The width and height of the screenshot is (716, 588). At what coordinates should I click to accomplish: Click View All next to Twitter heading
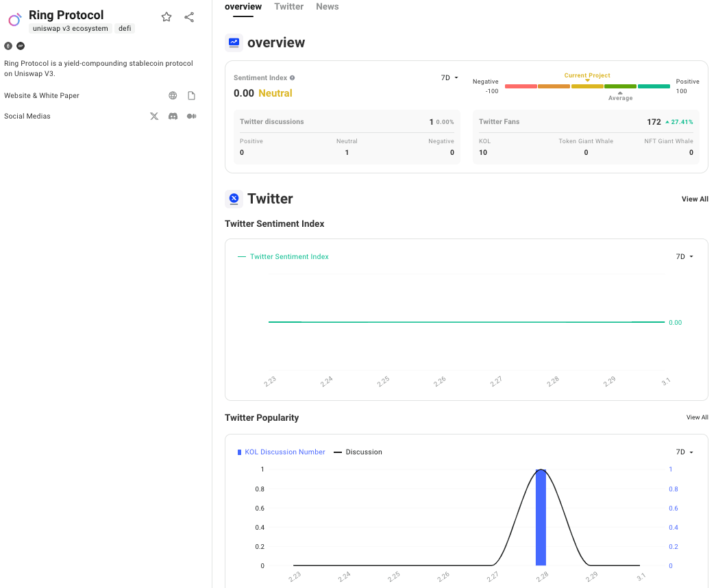[694, 199]
